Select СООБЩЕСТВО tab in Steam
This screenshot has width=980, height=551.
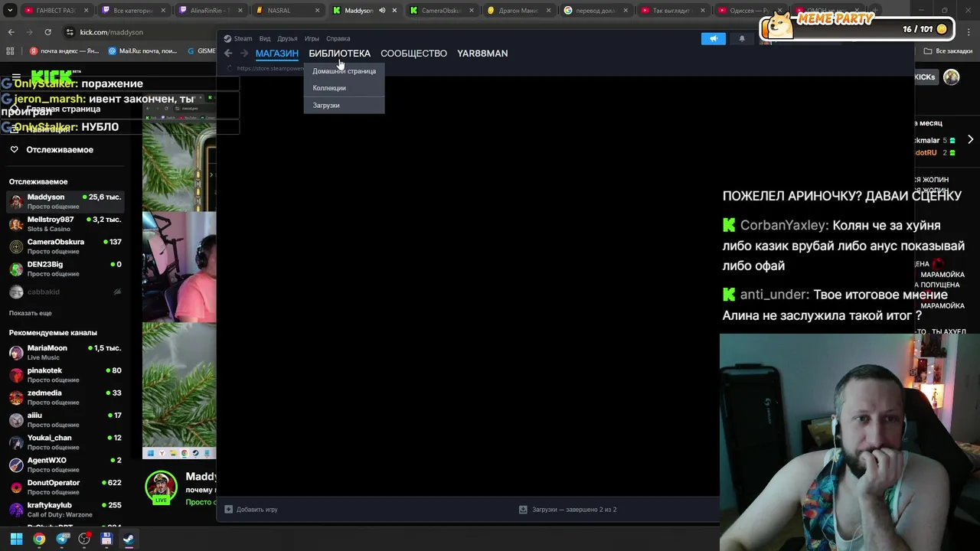(413, 54)
